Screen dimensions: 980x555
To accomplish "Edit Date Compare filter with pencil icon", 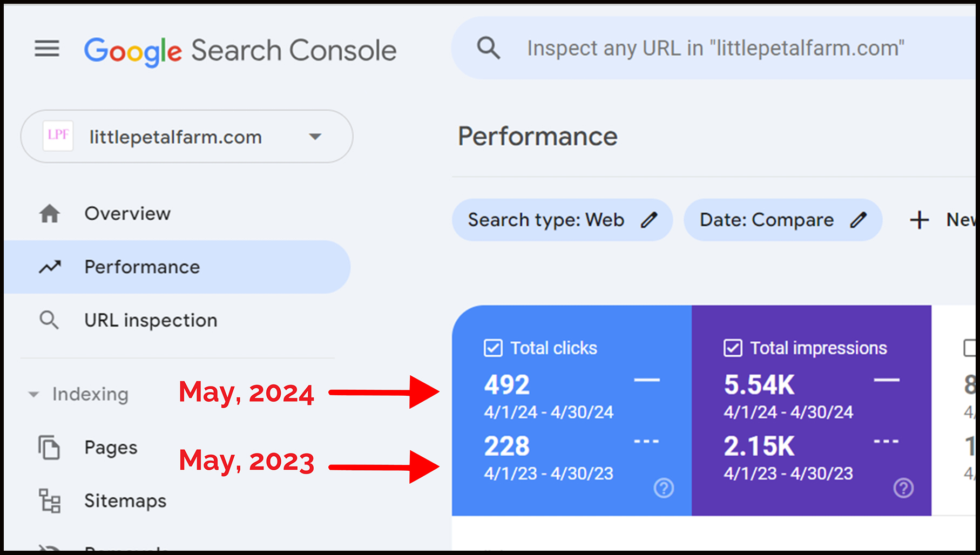I will pos(858,220).
